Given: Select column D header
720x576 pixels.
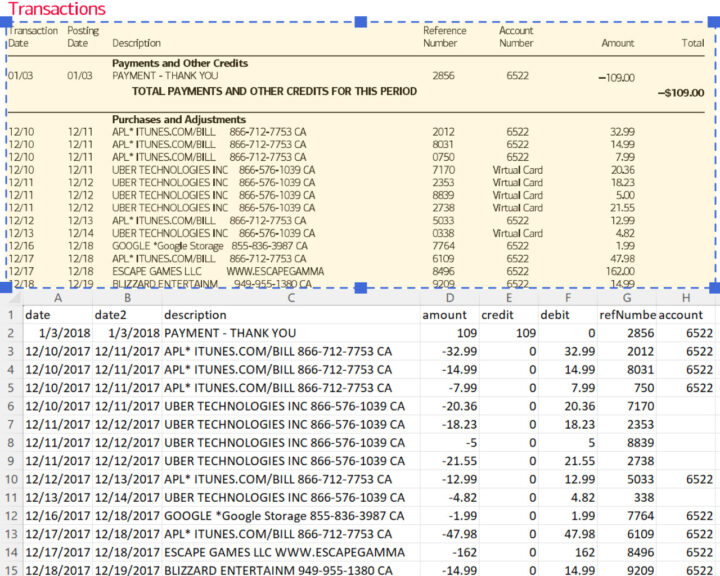Looking at the screenshot, I should (x=450, y=297).
